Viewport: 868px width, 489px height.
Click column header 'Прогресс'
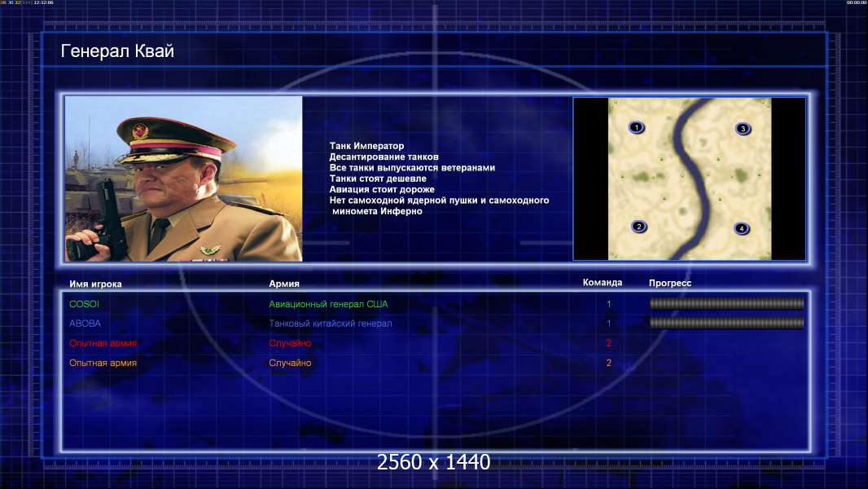[670, 283]
